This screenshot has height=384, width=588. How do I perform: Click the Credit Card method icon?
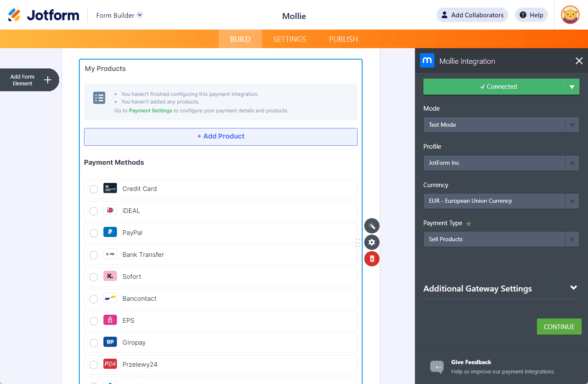click(110, 188)
